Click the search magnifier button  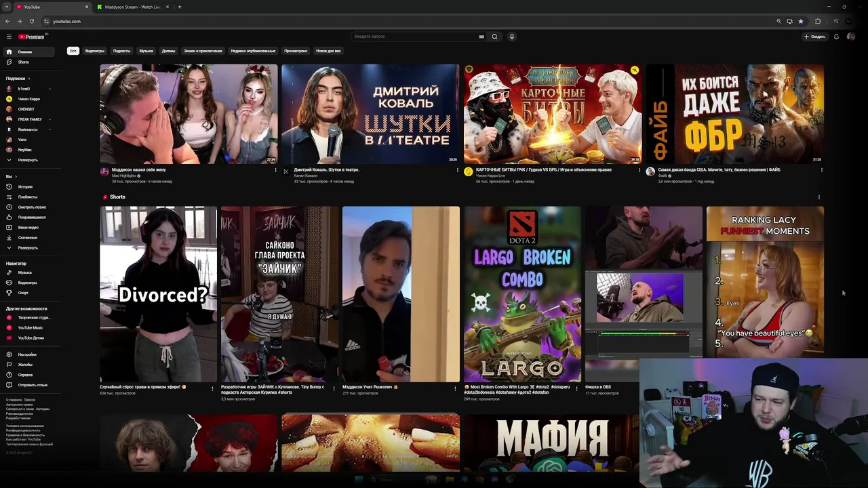(494, 37)
